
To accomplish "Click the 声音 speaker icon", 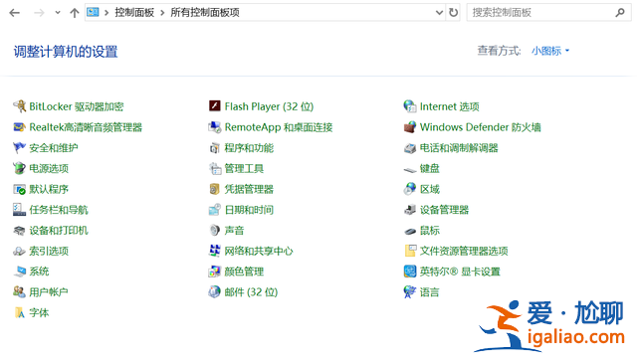I will pyautogui.click(x=215, y=231).
